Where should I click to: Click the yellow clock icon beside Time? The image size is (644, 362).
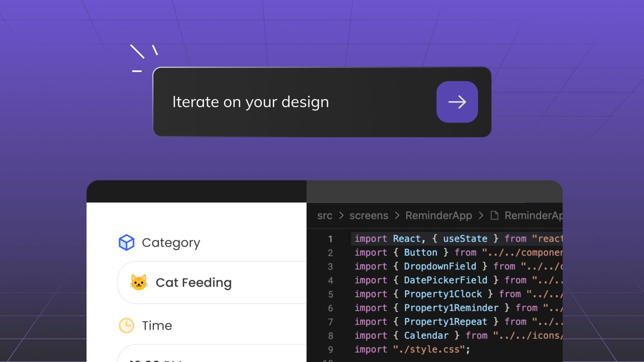click(x=126, y=325)
